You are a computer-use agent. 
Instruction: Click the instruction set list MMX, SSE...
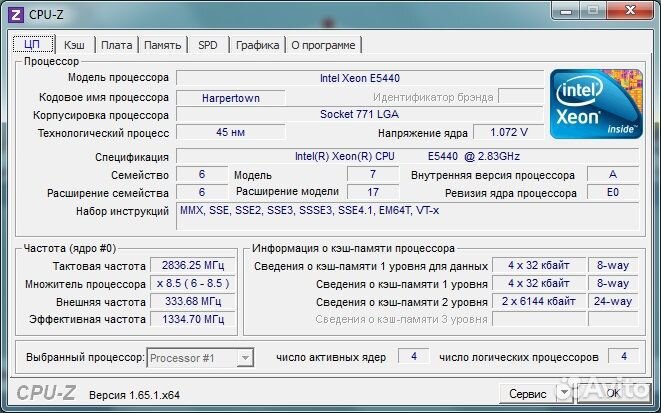(407, 216)
